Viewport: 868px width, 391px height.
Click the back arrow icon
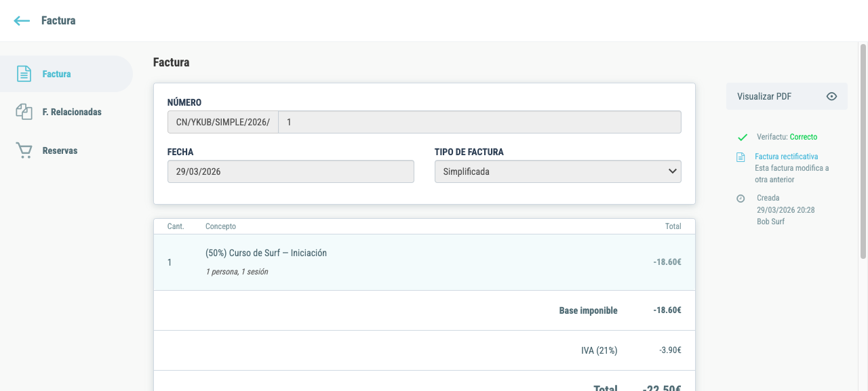click(22, 21)
